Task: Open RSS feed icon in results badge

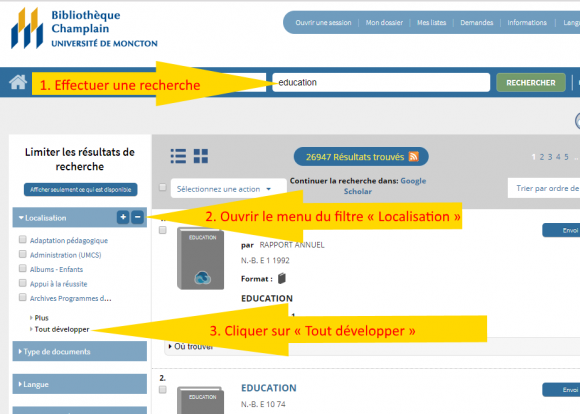Action: [x=414, y=156]
